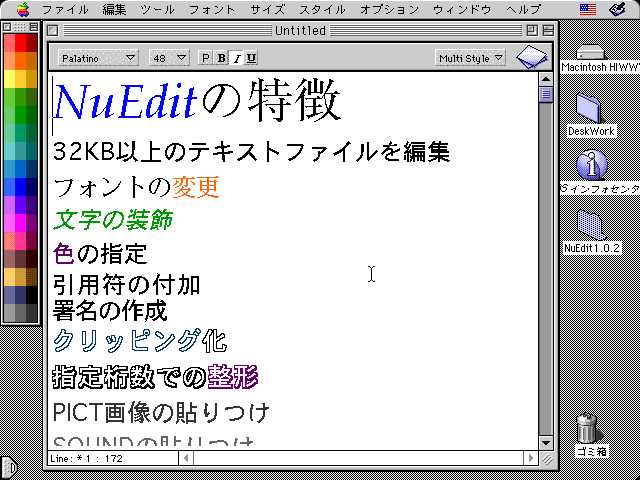Open the ツール menu
The height and width of the screenshot is (480, 640).
157,9
